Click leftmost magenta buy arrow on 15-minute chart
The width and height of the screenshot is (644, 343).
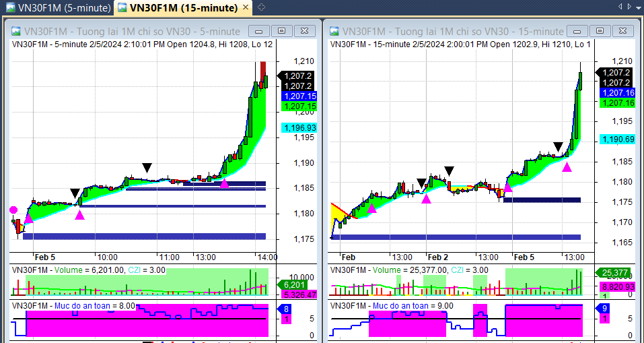371,208
